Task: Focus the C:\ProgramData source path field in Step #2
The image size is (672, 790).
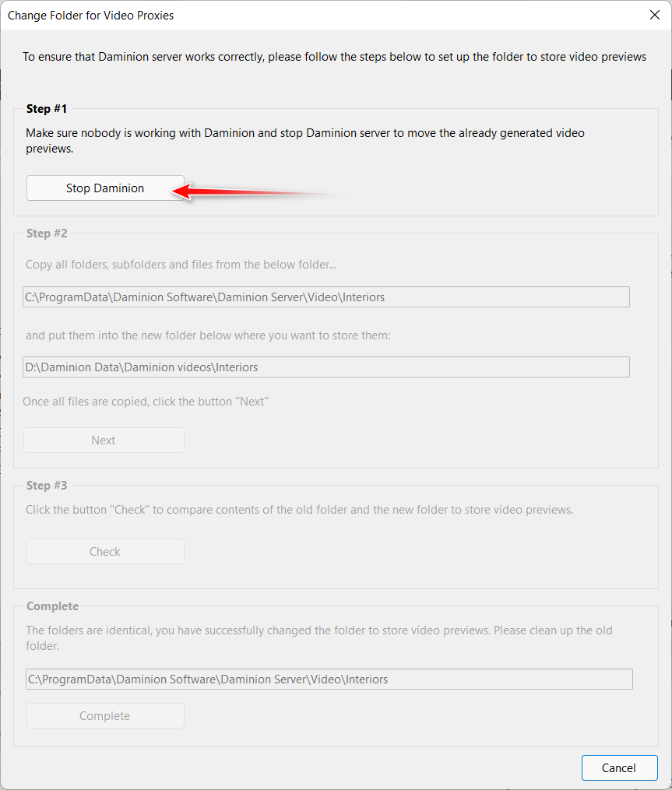Action: [x=326, y=297]
